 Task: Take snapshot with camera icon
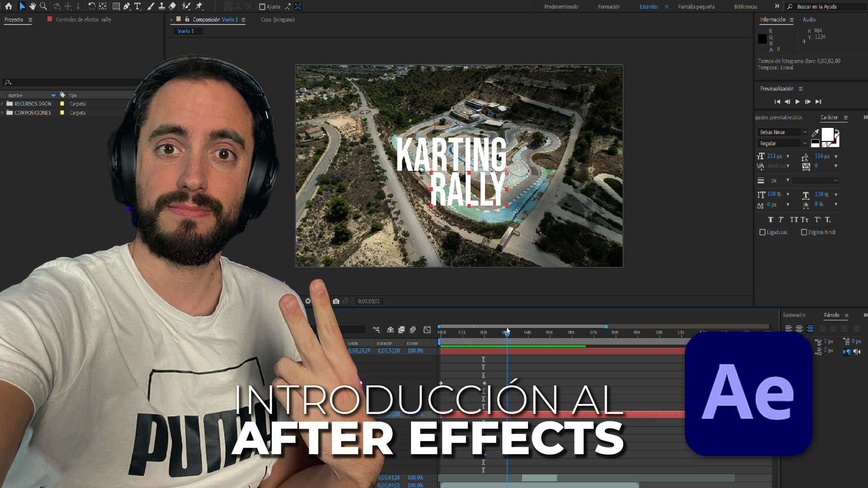click(x=336, y=301)
